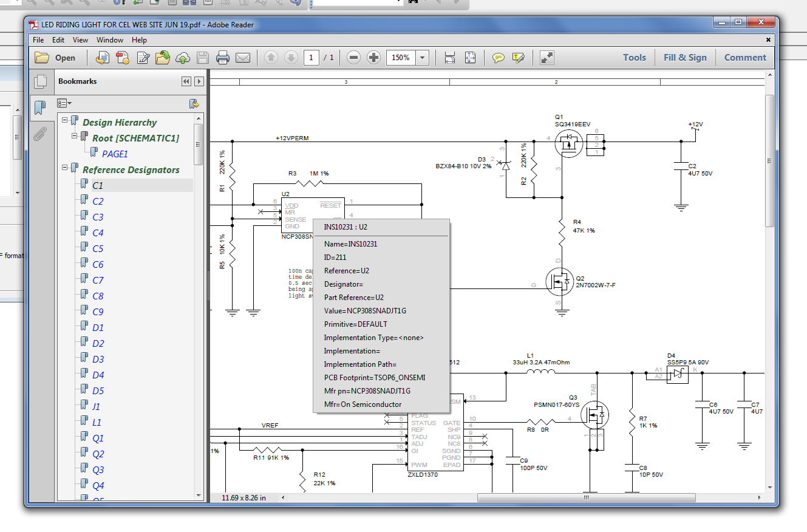Select the Q3 bookmark
The image size is (807, 532).
point(98,470)
